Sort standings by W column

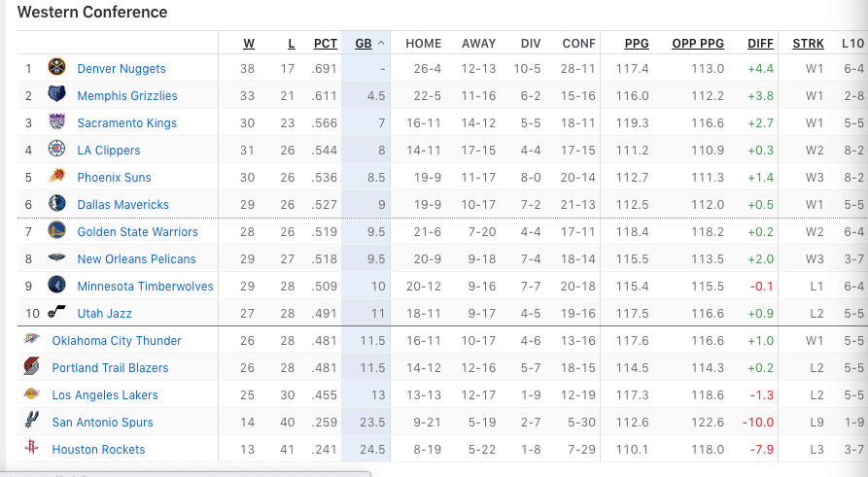[249, 44]
